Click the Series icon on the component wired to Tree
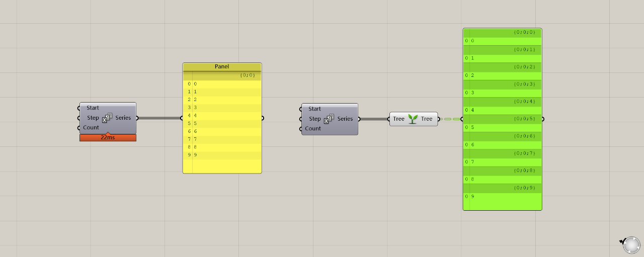644x257 pixels. [x=329, y=119]
